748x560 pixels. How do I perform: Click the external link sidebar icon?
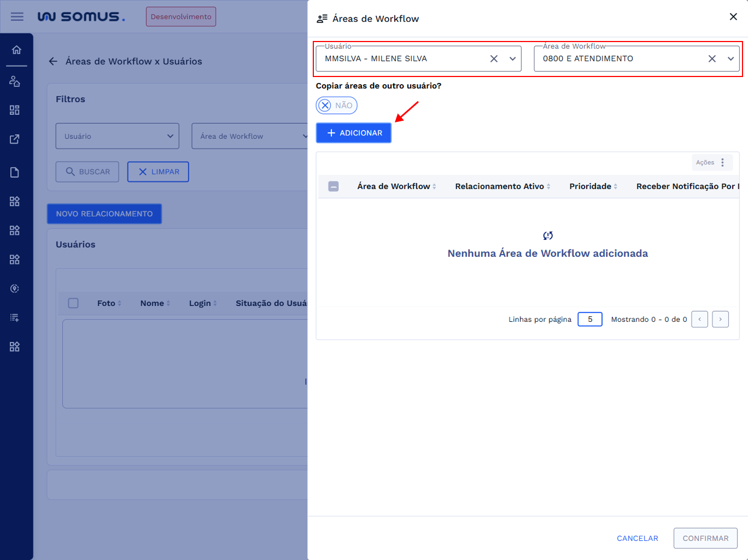tap(15, 139)
